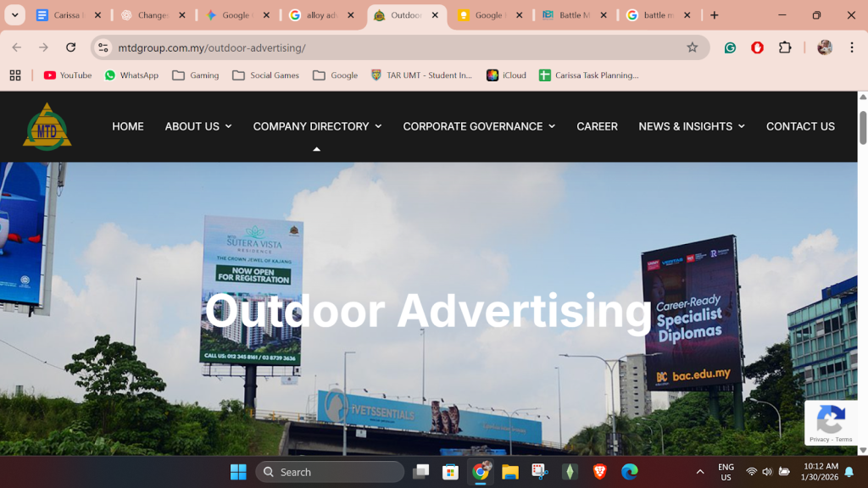Open the tab search dropdown arrow
Image resolution: width=868 pixels, height=488 pixels.
pos(15,15)
